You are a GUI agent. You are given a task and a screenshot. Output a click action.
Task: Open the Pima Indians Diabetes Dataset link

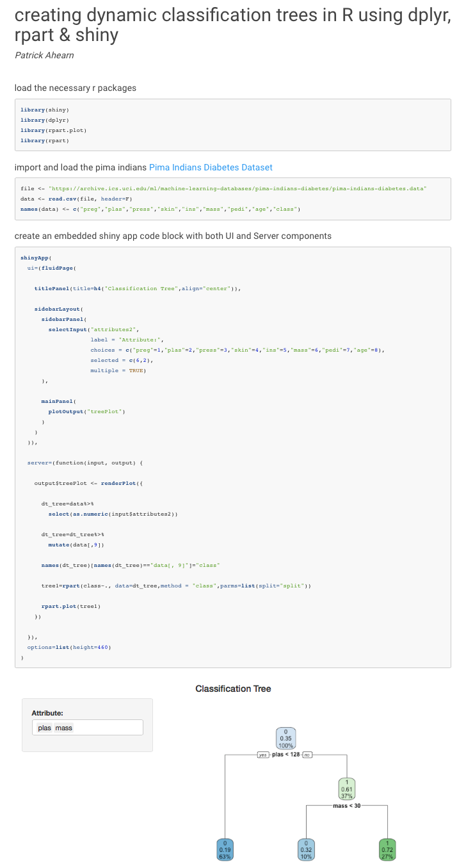tap(211, 167)
